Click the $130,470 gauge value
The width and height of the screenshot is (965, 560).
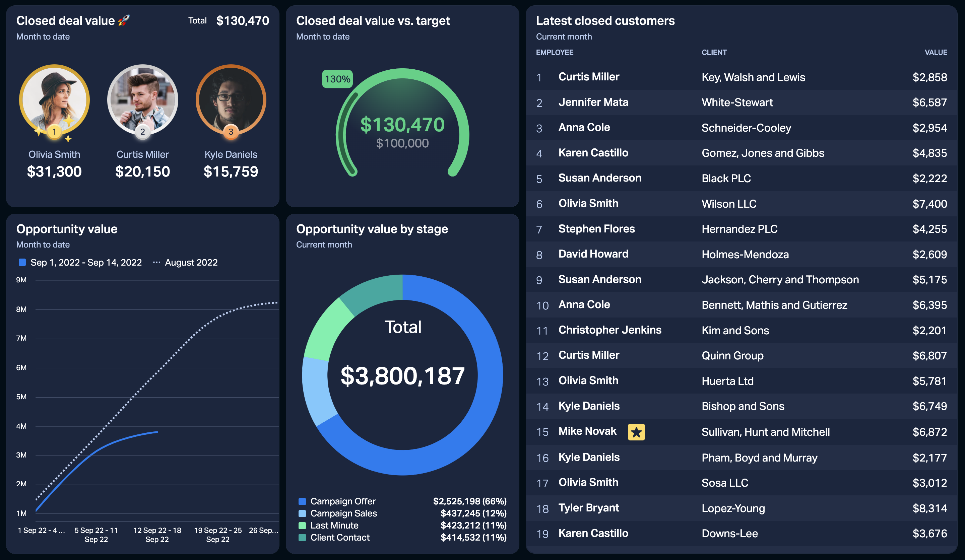coord(402,125)
